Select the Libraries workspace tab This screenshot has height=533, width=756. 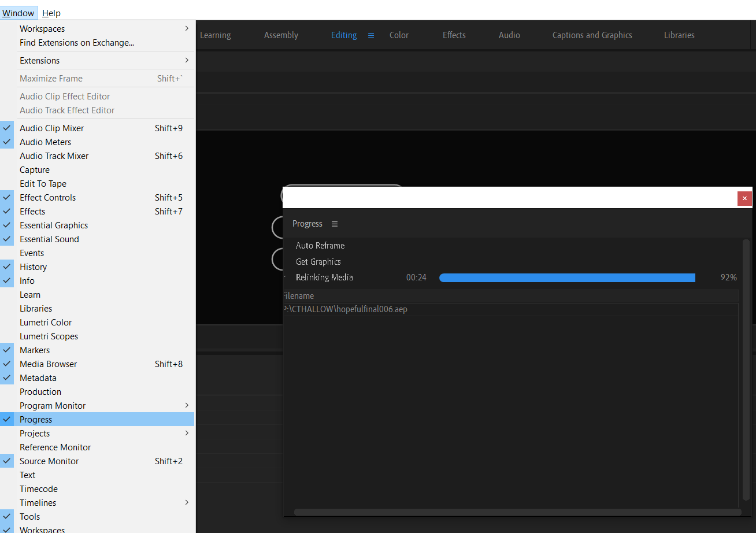[x=679, y=35]
